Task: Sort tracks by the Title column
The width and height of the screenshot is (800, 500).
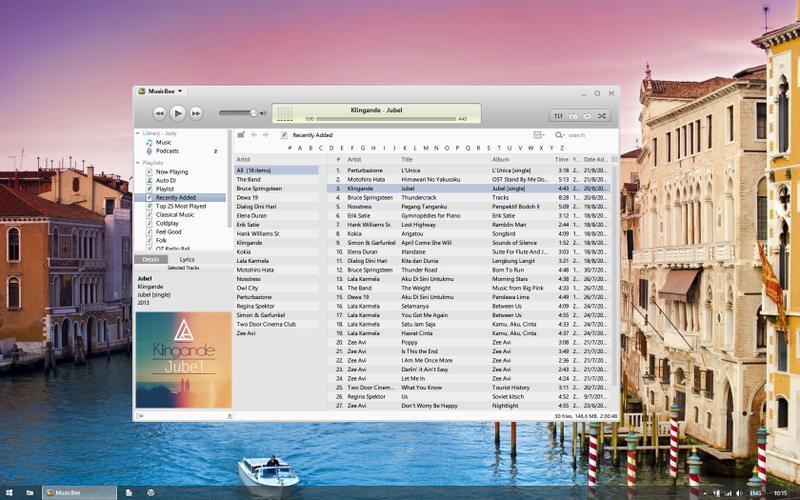Action: [444, 160]
